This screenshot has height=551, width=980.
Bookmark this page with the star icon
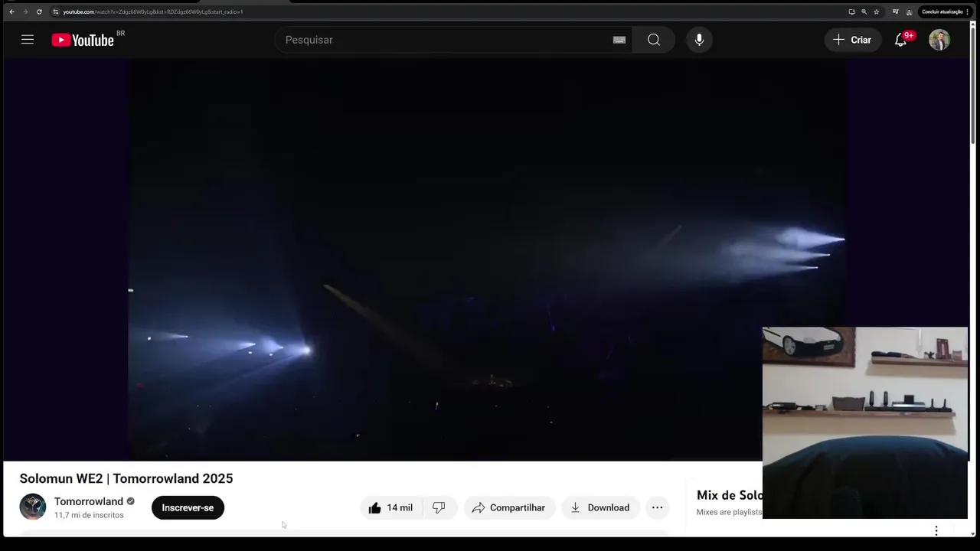click(x=877, y=11)
